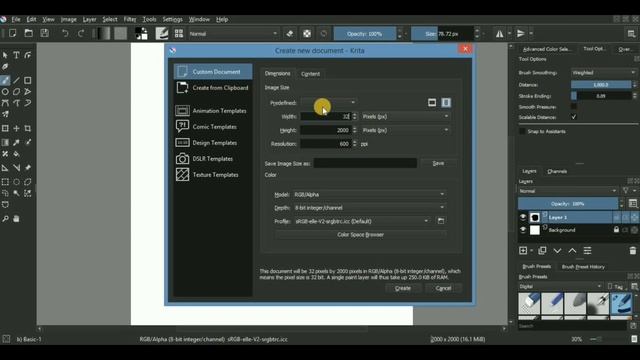The image size is (640, 360).
Task: Duplicate the layer in Layers panel
Action: 542,251
